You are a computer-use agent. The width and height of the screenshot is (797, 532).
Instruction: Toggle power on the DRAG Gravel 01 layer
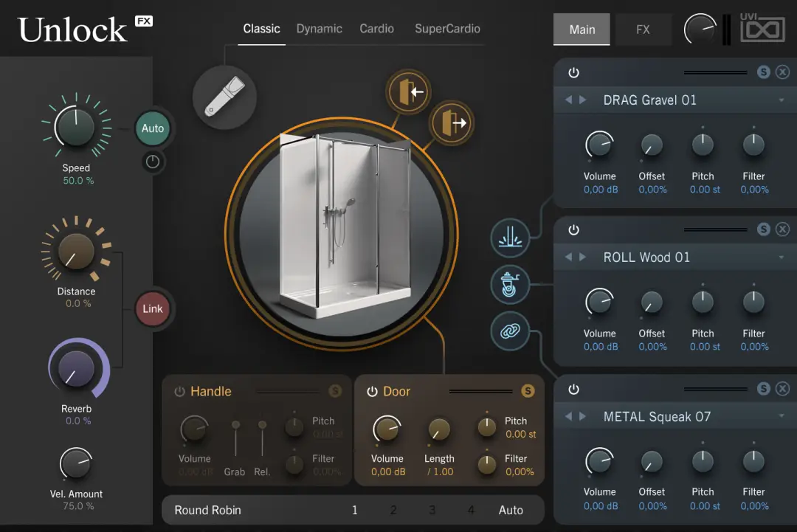point(573,72)
